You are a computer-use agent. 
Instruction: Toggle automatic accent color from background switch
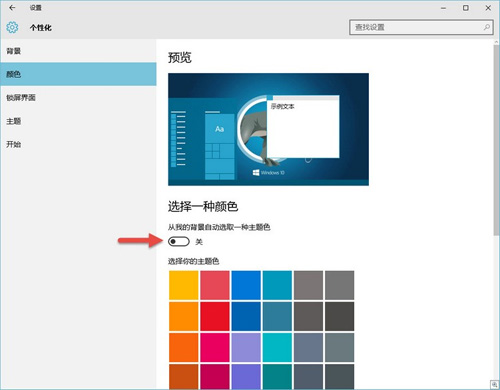point(179,241)
